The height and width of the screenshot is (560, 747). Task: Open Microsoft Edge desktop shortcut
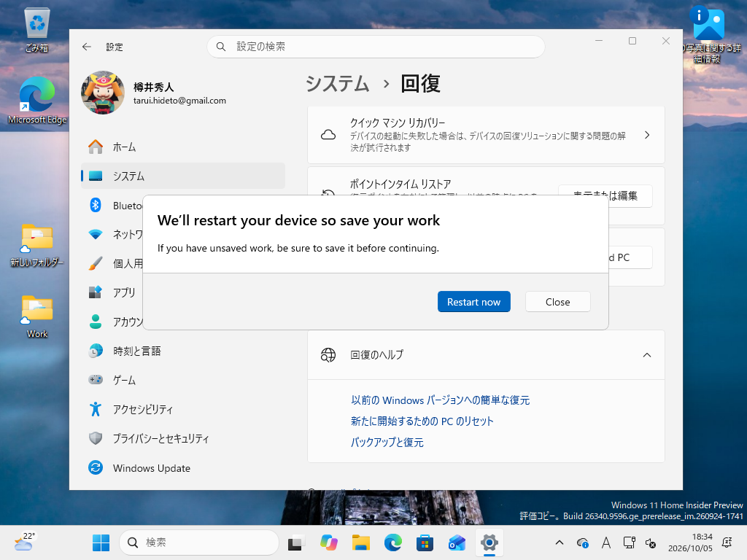(37, 101)
